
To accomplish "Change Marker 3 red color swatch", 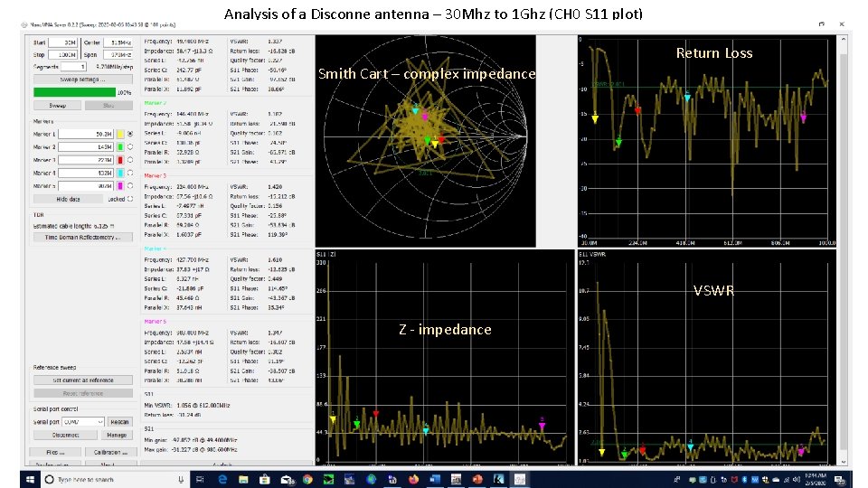I will click(x=119, y=160).
